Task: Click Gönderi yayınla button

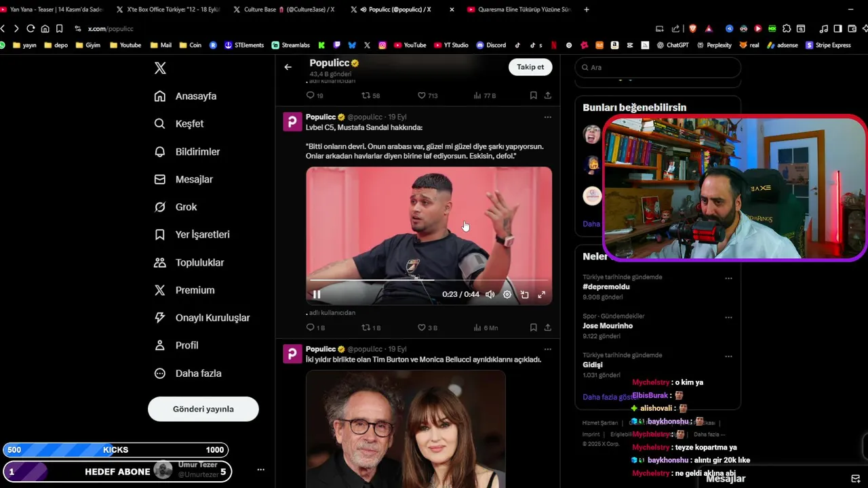Action: tap(203, 409)
